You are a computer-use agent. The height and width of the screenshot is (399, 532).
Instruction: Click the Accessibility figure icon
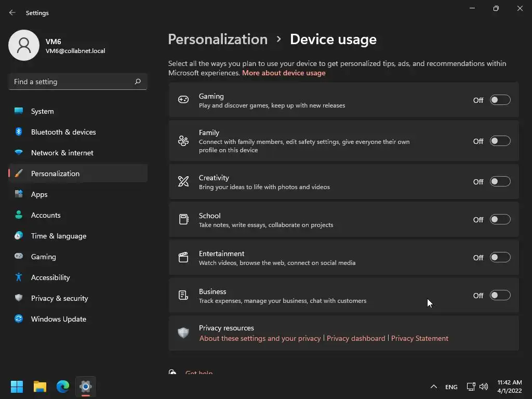coord(19,277)
